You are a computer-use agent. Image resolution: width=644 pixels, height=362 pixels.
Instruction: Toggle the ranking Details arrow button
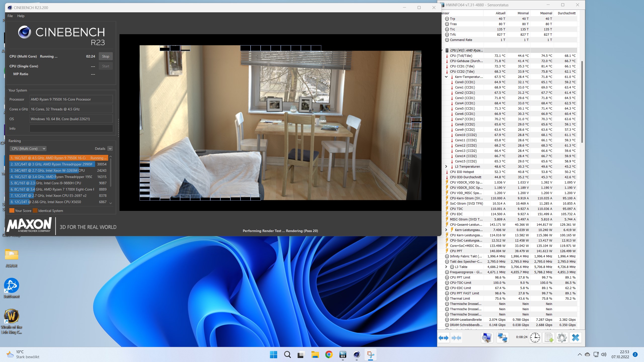point(110,149)
